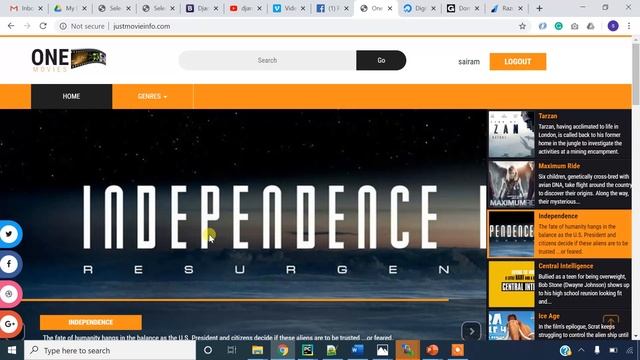Click the movie Search input field
640x360 pixels.
(x=267, y=60)
